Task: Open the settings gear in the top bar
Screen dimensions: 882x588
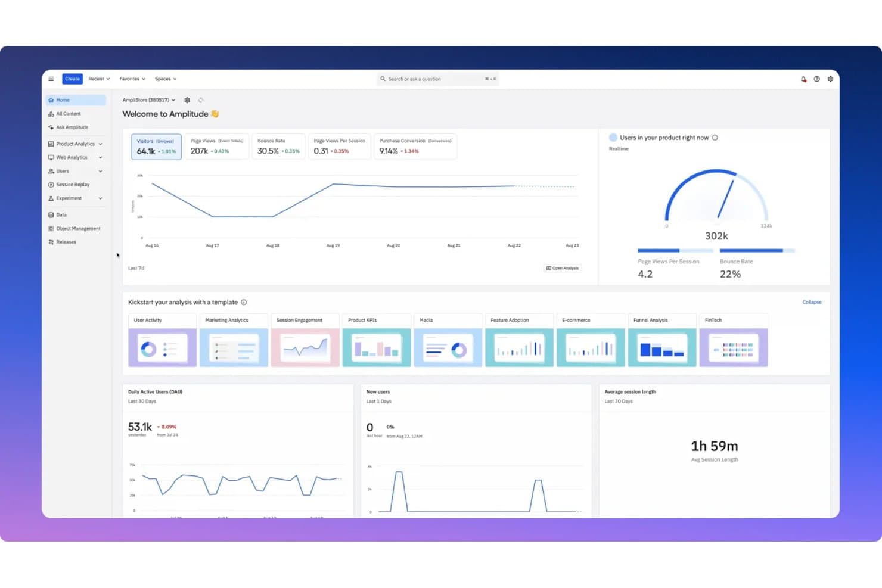Action: tap(830, 79)
